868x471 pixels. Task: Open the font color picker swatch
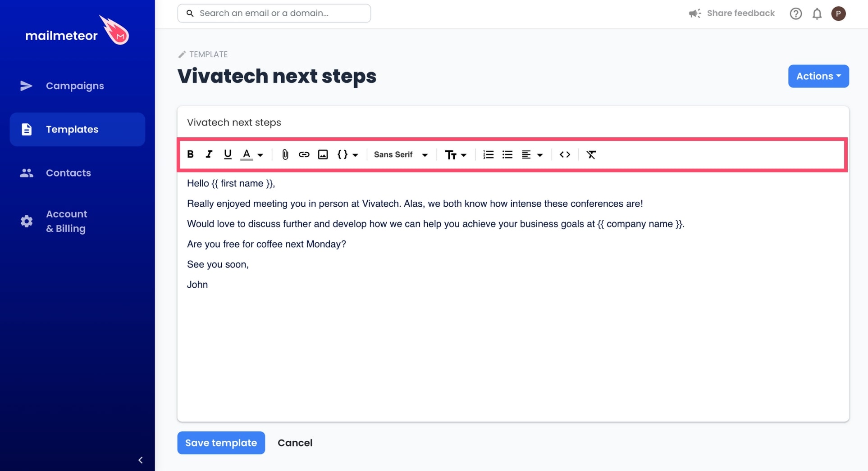[x=246, y=154]
